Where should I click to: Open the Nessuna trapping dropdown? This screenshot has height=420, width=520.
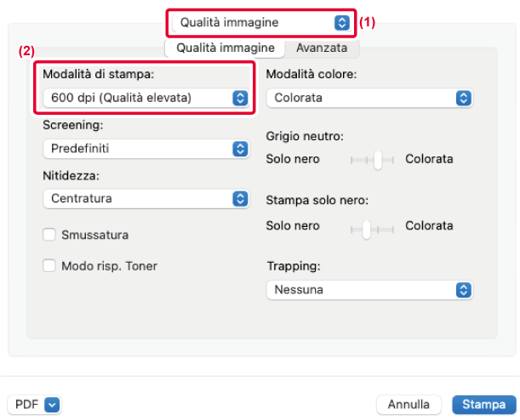(369, 290)
